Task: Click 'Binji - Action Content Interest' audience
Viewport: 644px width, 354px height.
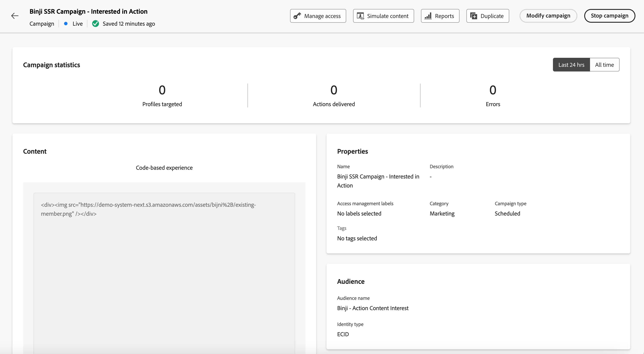Action: pos(373,308)
